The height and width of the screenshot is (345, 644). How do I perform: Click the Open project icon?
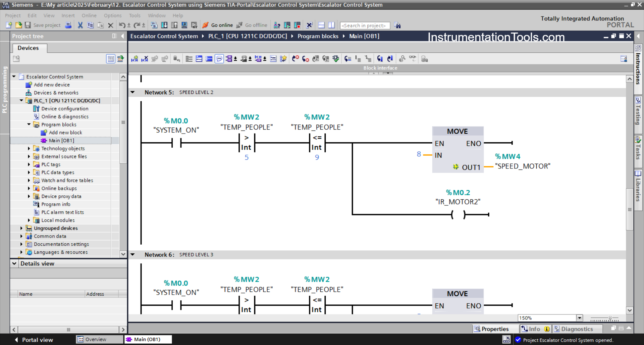(x=18, y=25)
